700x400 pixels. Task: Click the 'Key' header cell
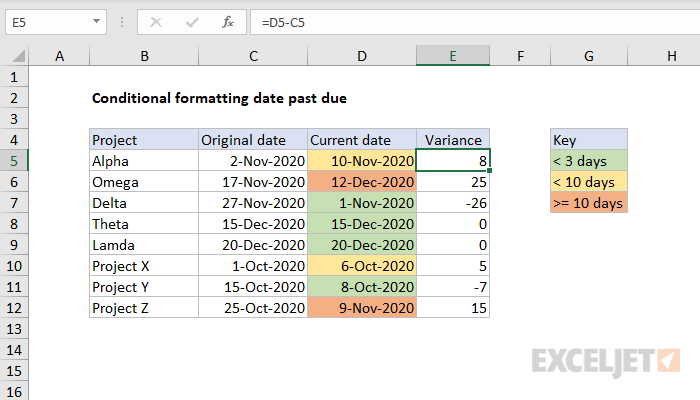pos(589,140)
